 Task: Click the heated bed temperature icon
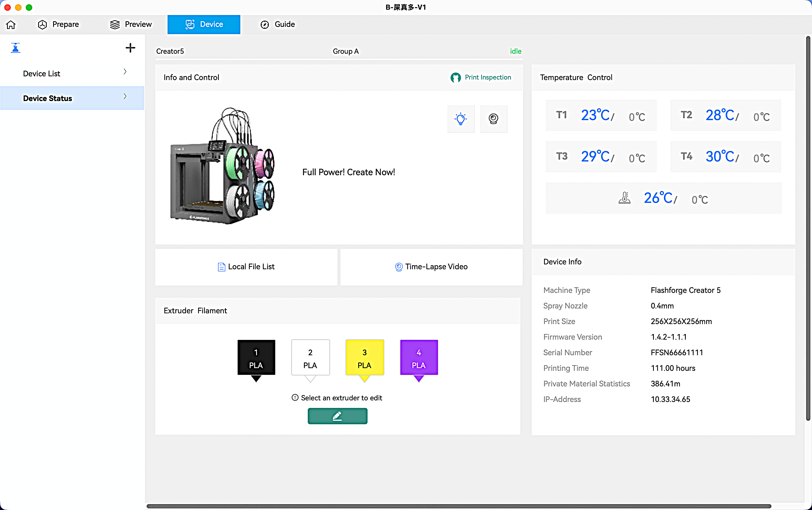click(625, 198)
